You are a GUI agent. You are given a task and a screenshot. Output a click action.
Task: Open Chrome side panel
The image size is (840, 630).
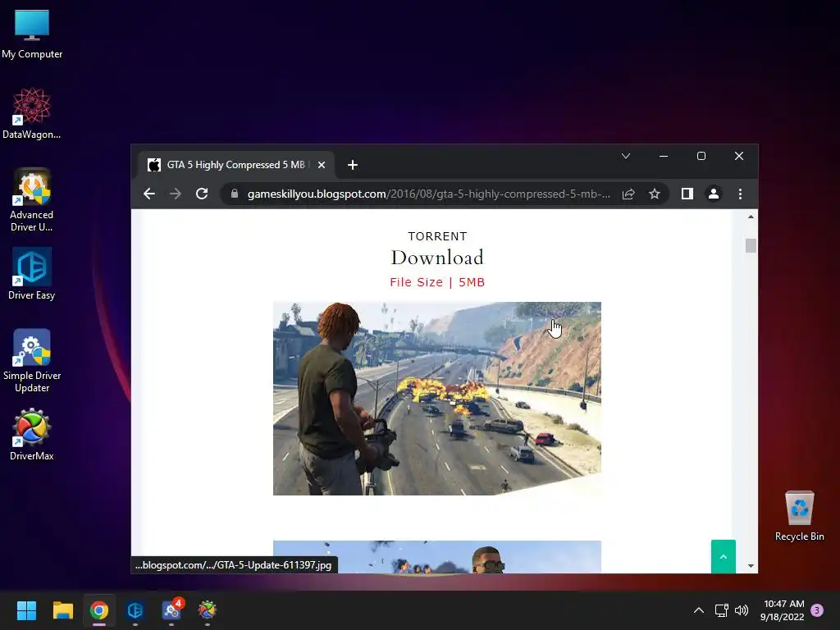pyautogui.click(x=687, y=194)
